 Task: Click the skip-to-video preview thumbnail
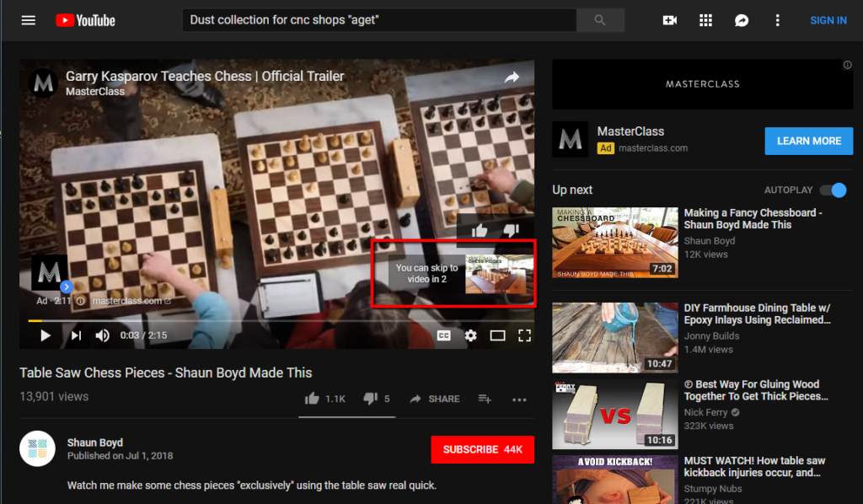(x=499, y=273)
